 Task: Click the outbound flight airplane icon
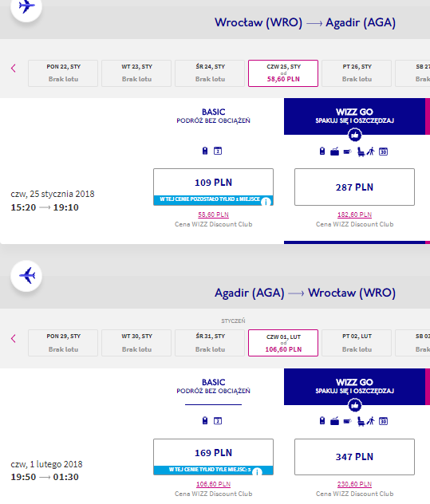26,6
